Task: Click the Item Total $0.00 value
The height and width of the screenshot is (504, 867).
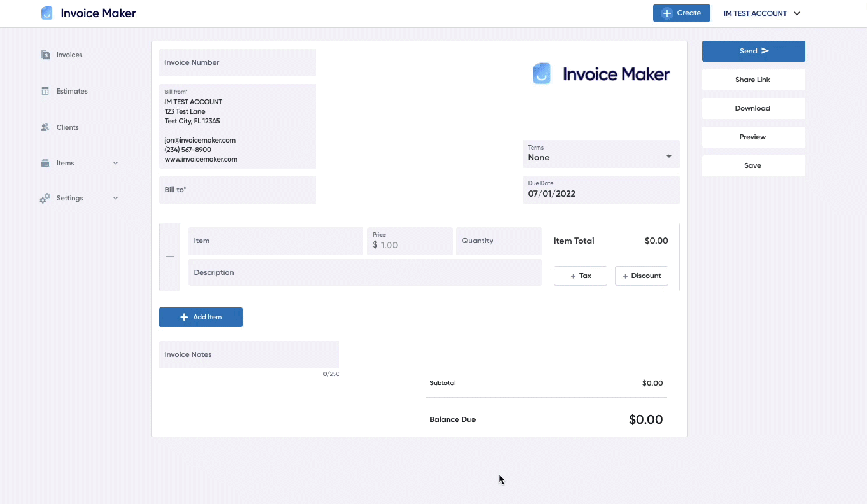Action: [x=656, y=241]
